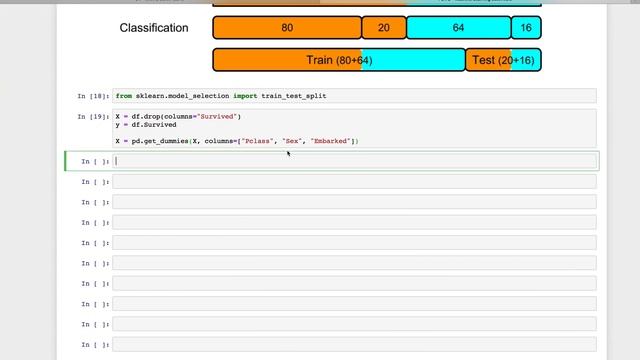The image size is (640, 360).
Task: Click the Train (80+64) bar
Action: (339, 60)
